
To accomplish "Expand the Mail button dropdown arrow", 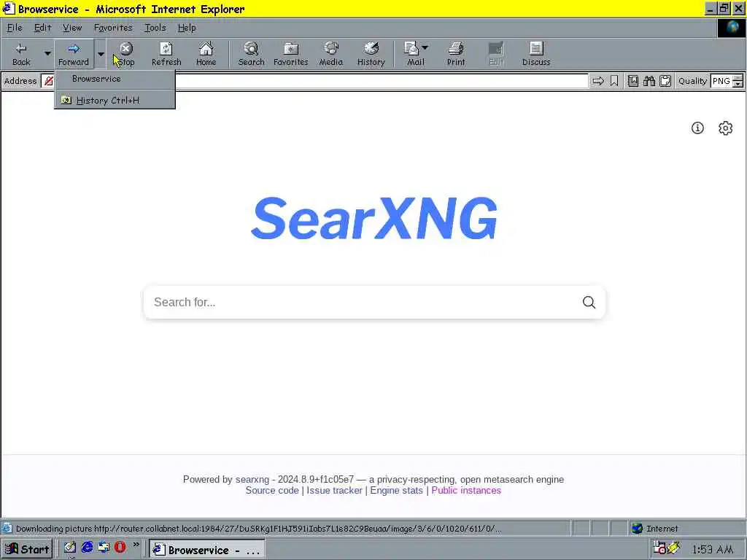I will point(425,47).
